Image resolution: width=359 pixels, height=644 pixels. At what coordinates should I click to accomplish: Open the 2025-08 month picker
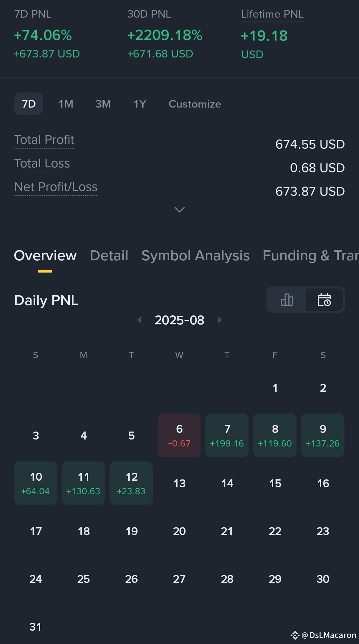[179, 320]
